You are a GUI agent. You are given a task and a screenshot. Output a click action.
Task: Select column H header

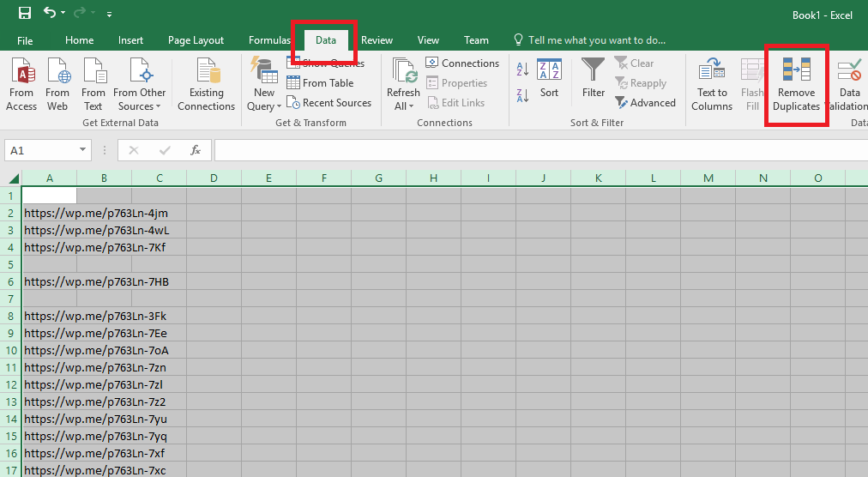[433, 178]
